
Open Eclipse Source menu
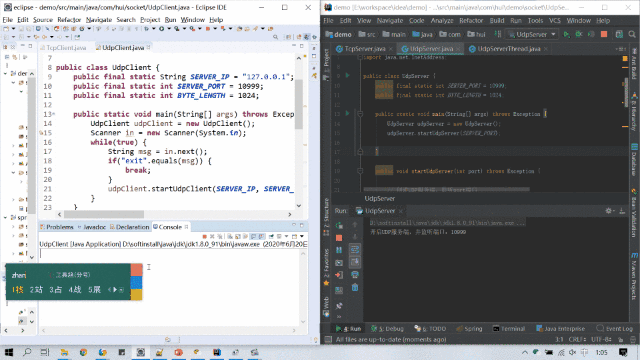click(x=42, y=20)
